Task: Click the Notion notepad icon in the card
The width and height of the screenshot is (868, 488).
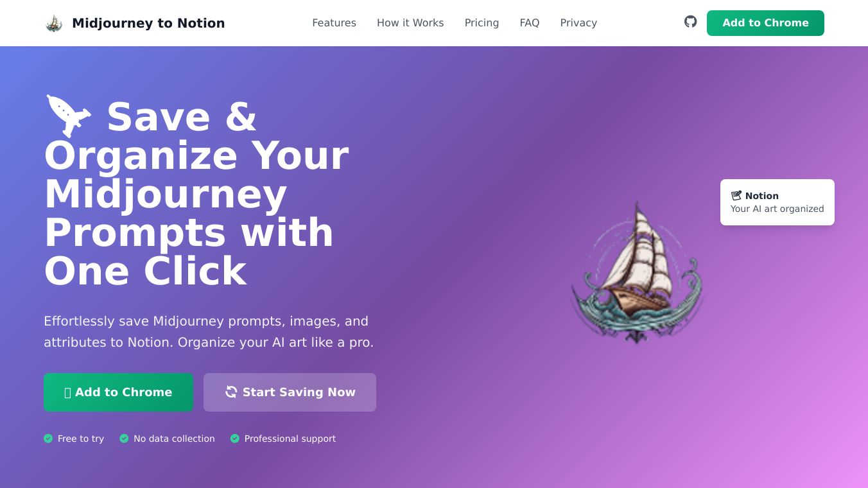Action: pyautogui.click(x=736, y=196)
